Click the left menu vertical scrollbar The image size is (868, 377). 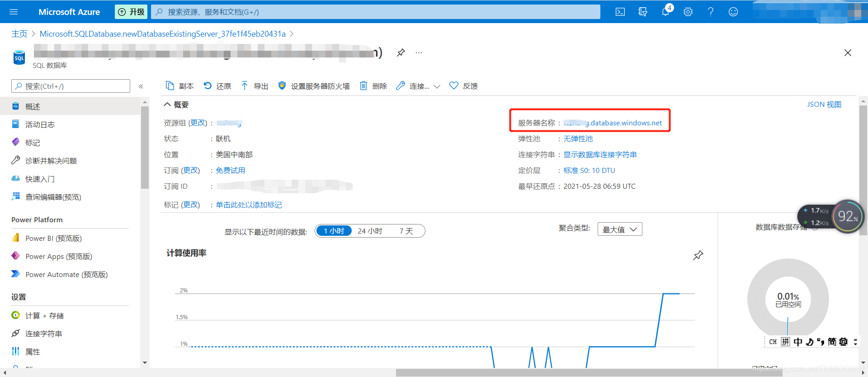coord(145,147)
